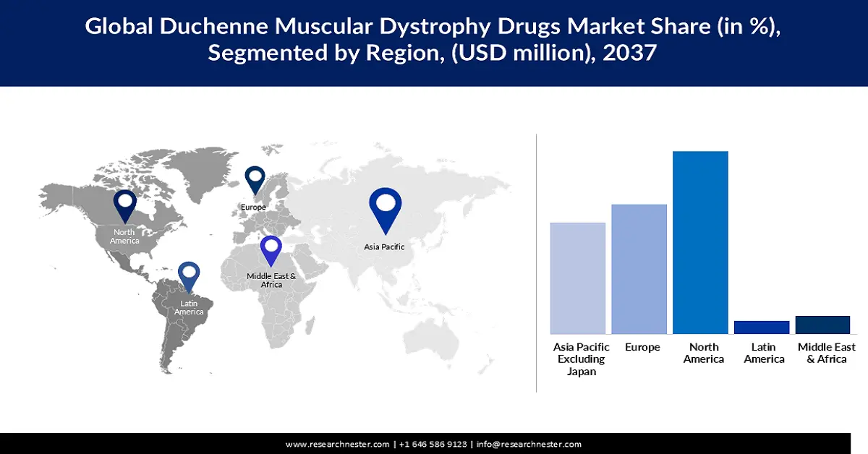Screen dimensions: 868x454
Task: Click the light blue Asia Pacific bar color swatch
Action: click(x=576, y=278)
